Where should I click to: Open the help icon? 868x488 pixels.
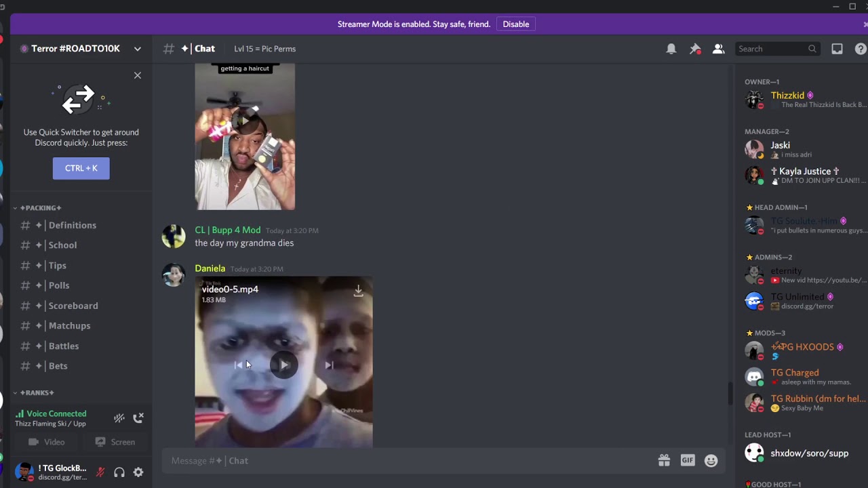point(861,49)
